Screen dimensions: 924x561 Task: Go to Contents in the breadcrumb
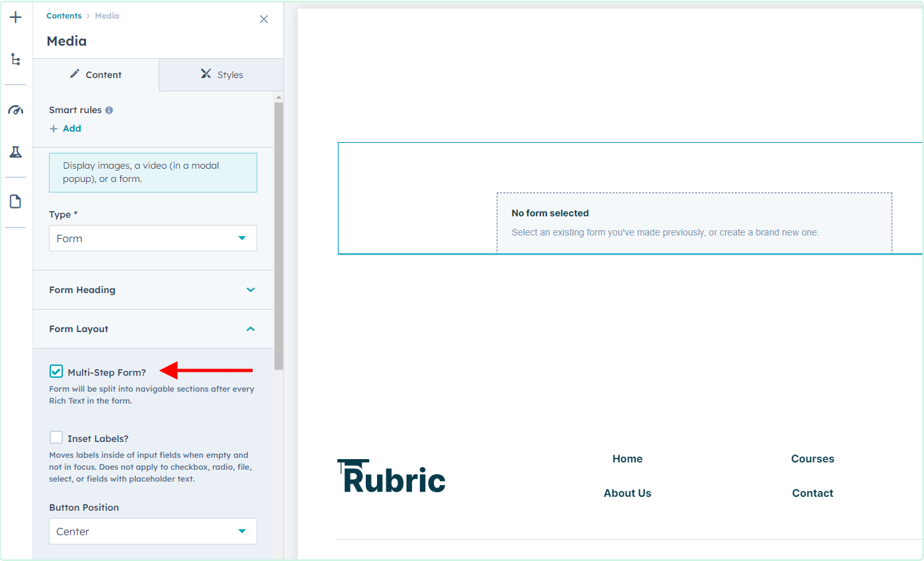pyautogui.click(x=64, y=16)
